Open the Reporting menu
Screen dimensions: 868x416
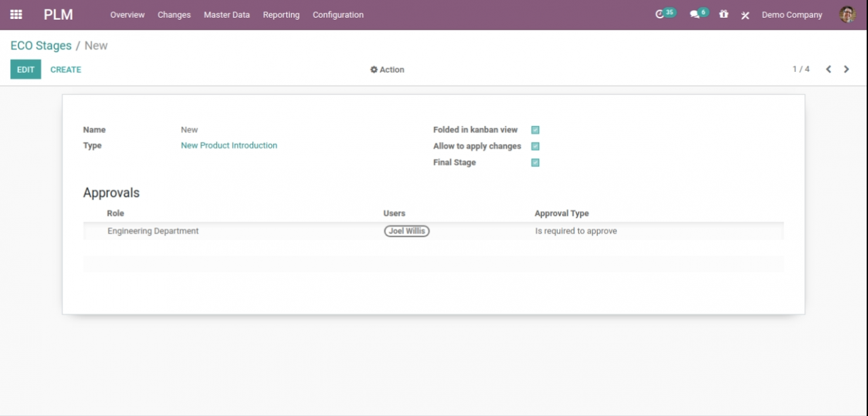click(x=281, y=14)
